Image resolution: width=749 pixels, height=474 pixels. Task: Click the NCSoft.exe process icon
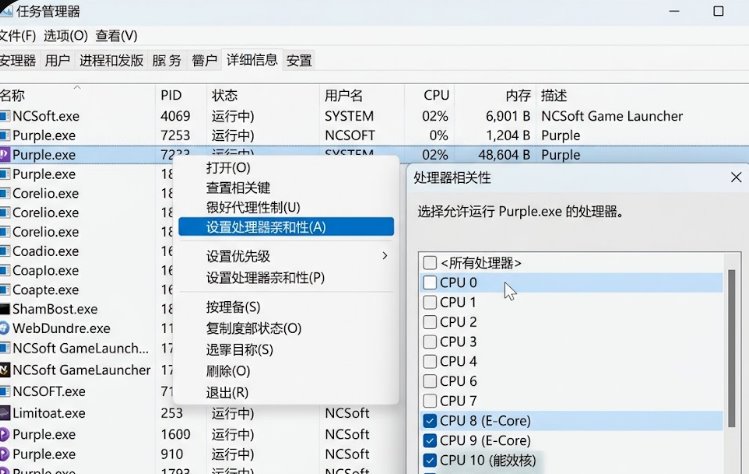click(5, 116)
